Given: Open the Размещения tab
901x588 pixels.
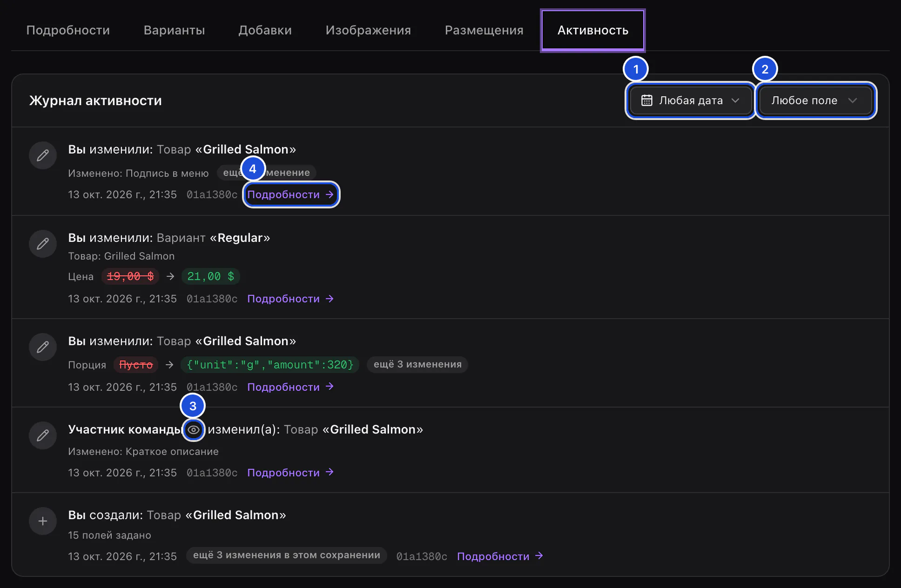Looking at the screenshot, I should (484, 30).
